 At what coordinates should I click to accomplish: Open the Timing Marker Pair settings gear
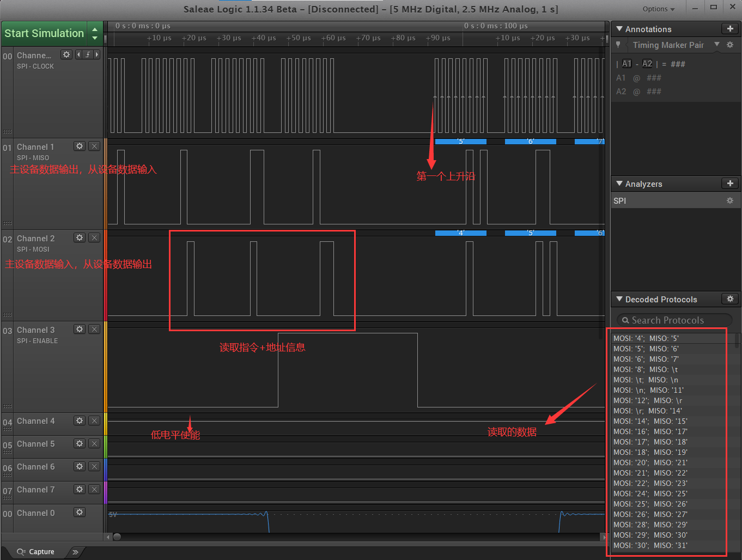coord(729,45)
